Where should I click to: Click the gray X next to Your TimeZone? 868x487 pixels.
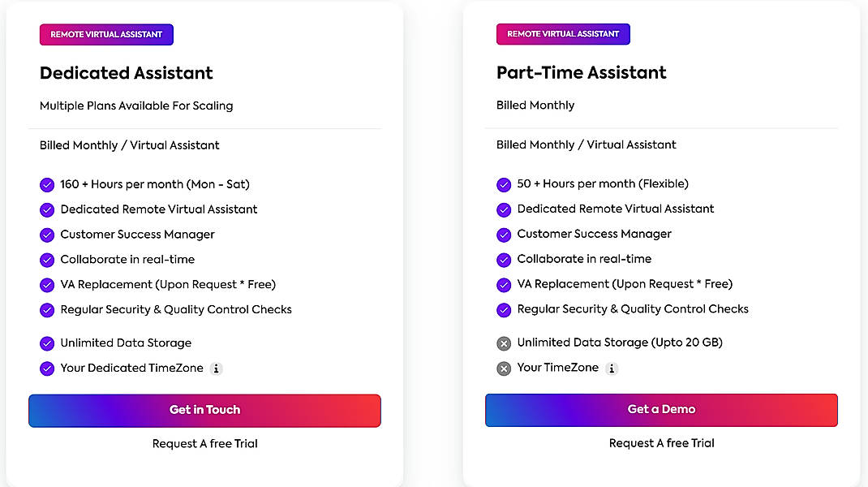(x=504, y=368)
